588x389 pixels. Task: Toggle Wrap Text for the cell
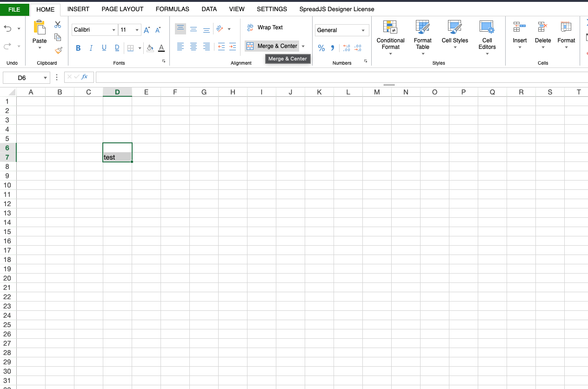pos(265,27)
